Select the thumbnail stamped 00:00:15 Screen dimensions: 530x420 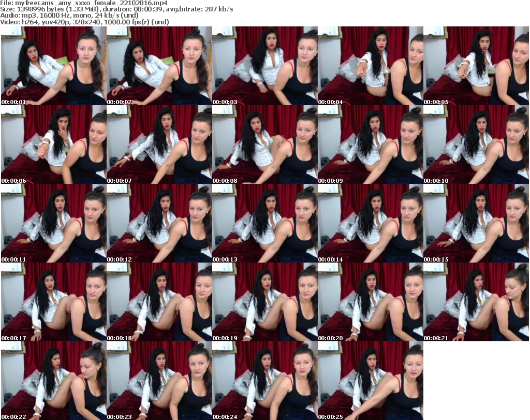476,223
